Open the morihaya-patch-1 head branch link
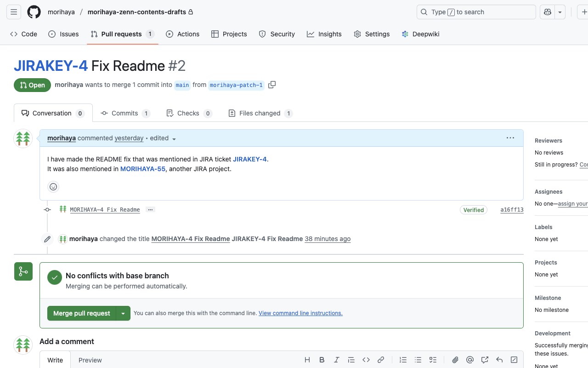The image size is (588, 368). click(236, 85)
